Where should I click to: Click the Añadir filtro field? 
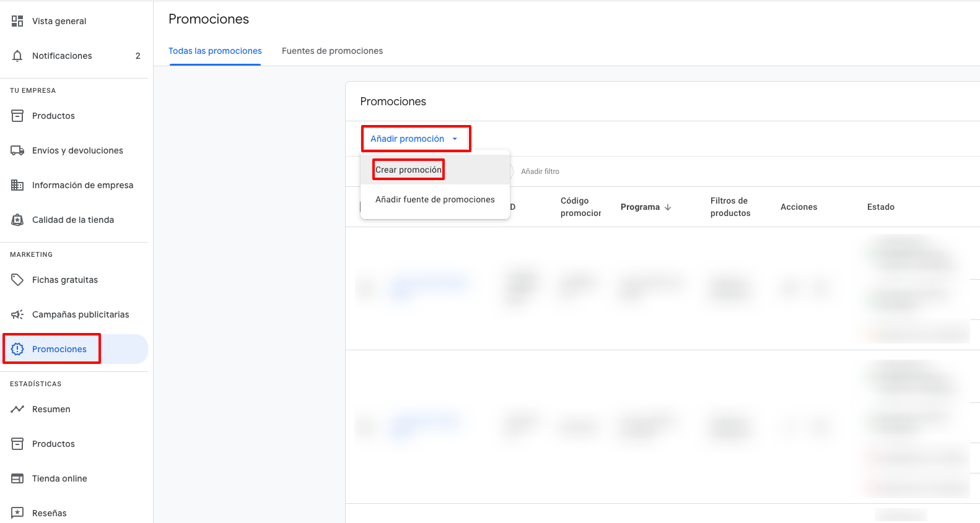pos(540,171)
